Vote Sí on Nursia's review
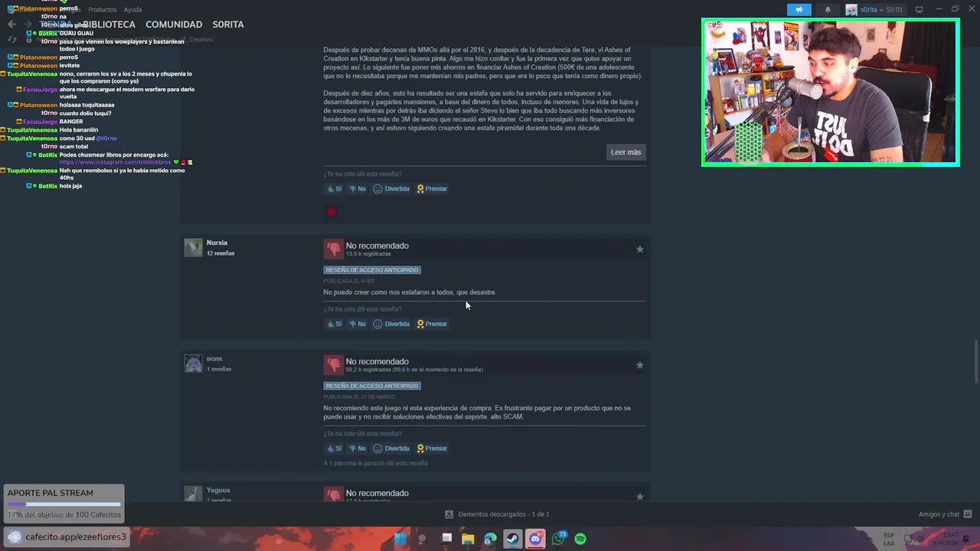The image size is (980, 551). [334, 324]
